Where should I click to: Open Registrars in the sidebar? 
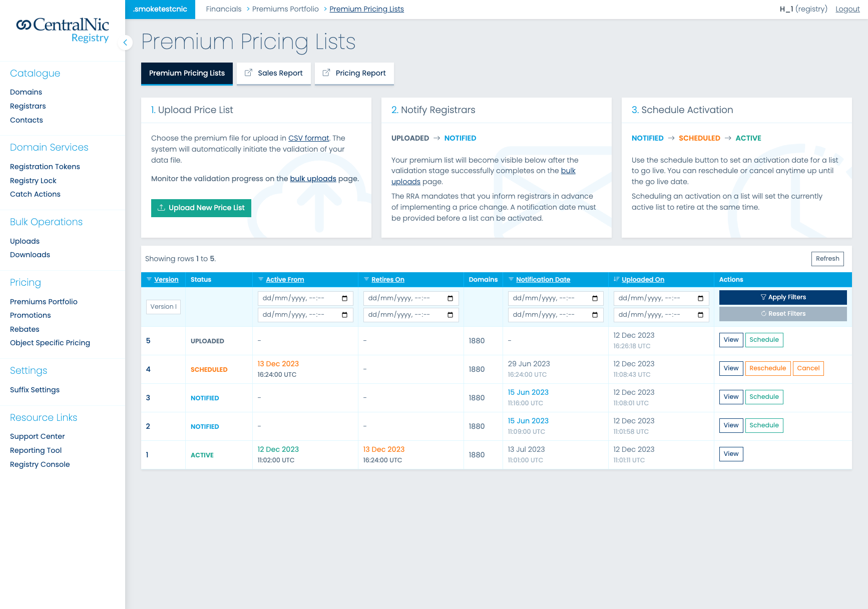click(28, 106)
